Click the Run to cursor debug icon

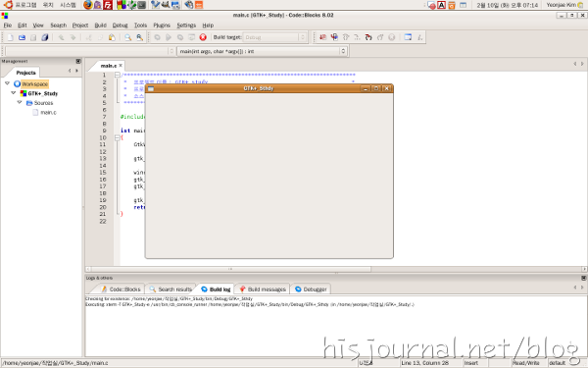pyautogui.click(x=334, y=37)
